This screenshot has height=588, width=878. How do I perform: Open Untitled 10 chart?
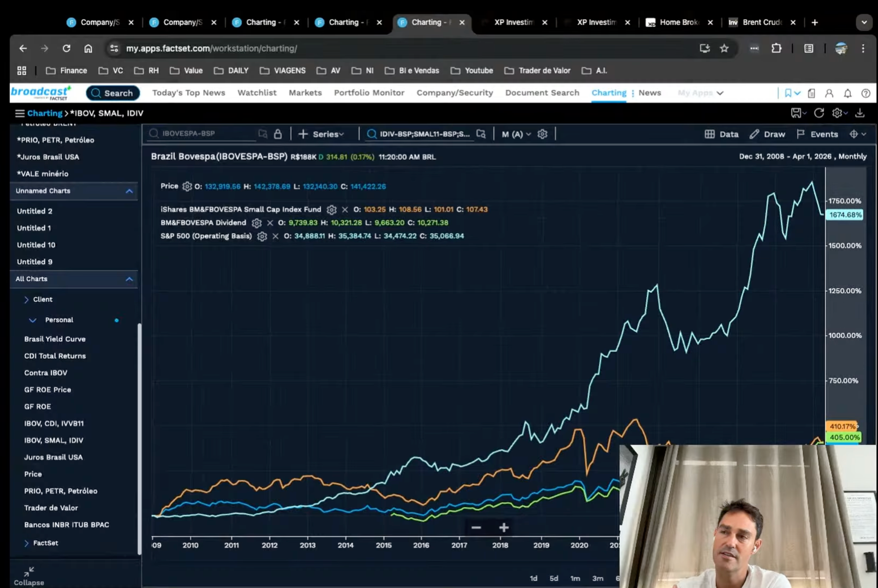point(36,245)
